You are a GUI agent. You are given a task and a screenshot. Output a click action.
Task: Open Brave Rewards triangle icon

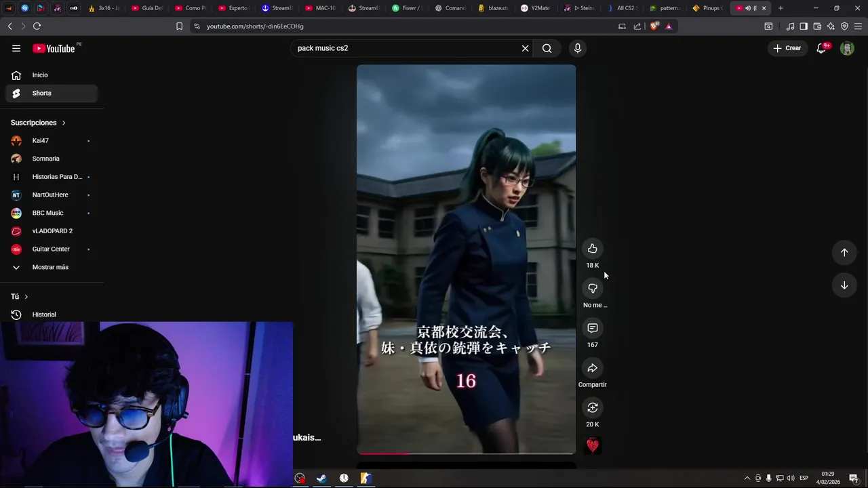tap(669, 26)
